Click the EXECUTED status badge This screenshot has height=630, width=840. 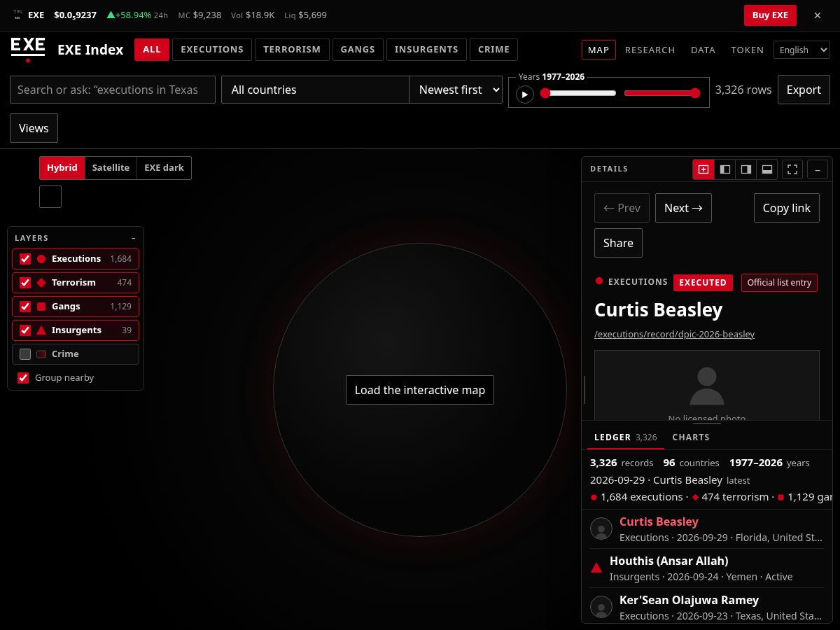pyautogui.click(x=703, y=282)
